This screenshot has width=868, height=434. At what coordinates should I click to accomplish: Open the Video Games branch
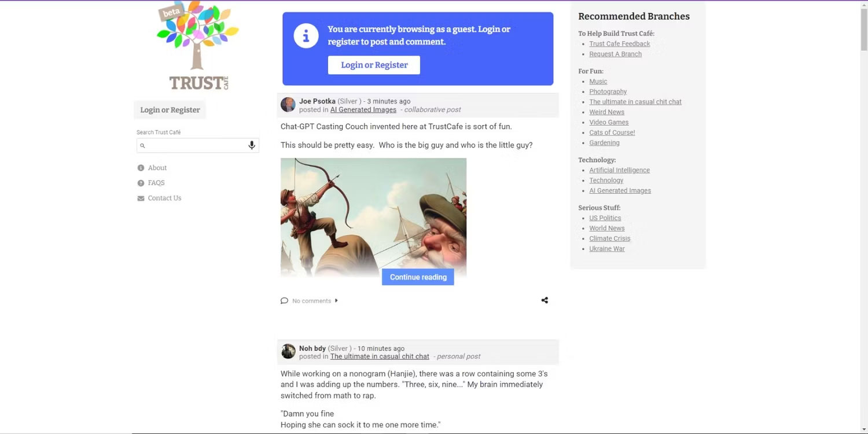coord(609,123)
